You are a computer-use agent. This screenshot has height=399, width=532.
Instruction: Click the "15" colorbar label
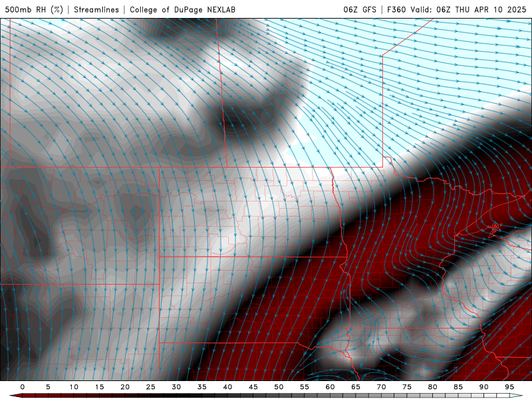[99, 387]
